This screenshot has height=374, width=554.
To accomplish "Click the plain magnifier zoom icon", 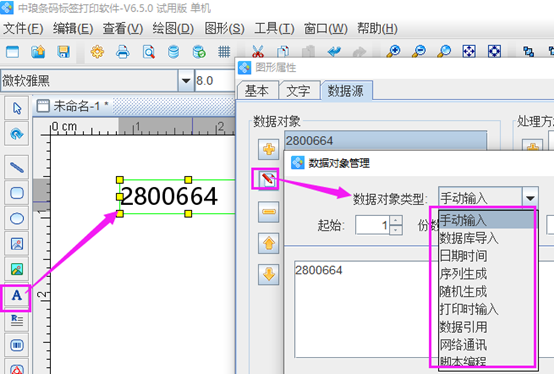I will (x=444, y=52).
